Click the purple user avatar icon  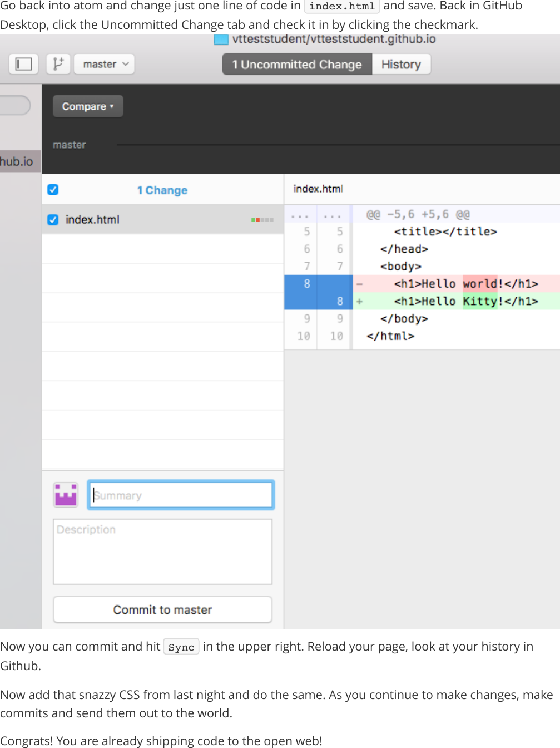pyautogui.click(x=66, y=495)
